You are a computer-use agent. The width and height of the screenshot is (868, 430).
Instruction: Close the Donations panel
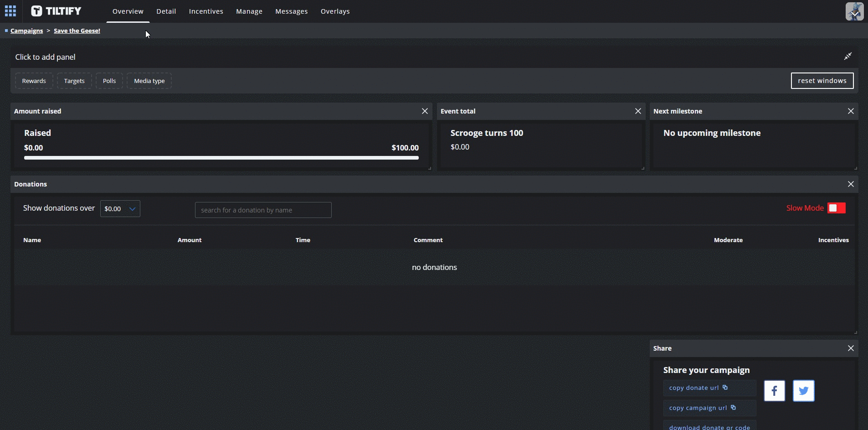coord(851,184)
